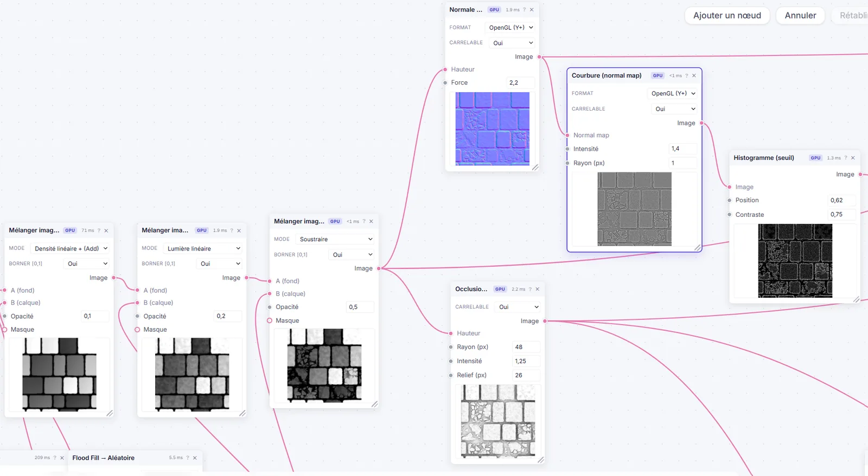This screenshot has width=868, height=476.
Task: Click help icon on the Soustraire blend node
Action: (363, 221)
